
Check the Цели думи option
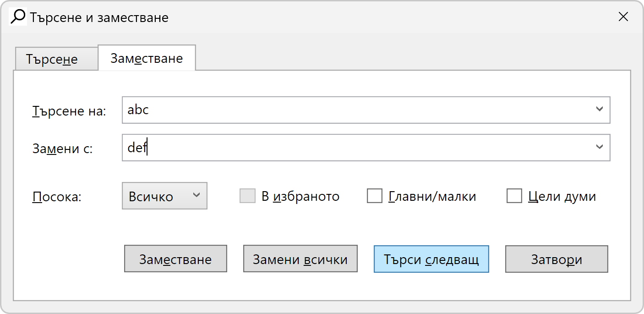pos(514,196)
